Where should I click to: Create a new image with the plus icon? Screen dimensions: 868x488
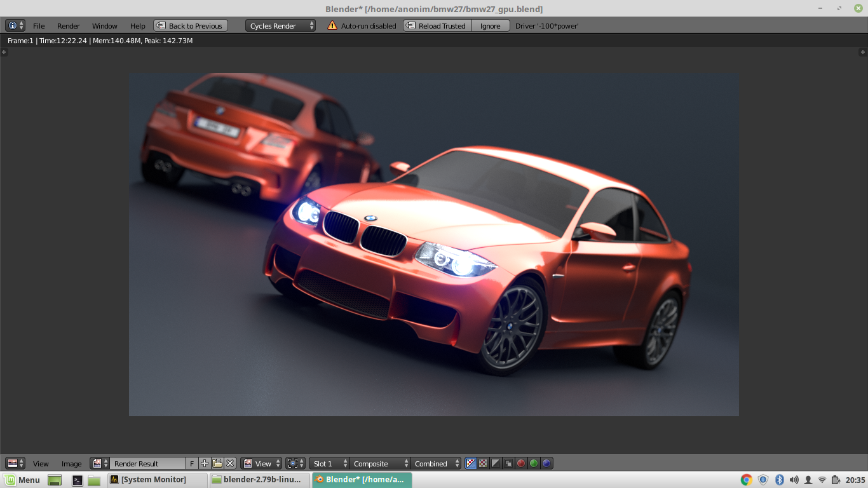203,463
